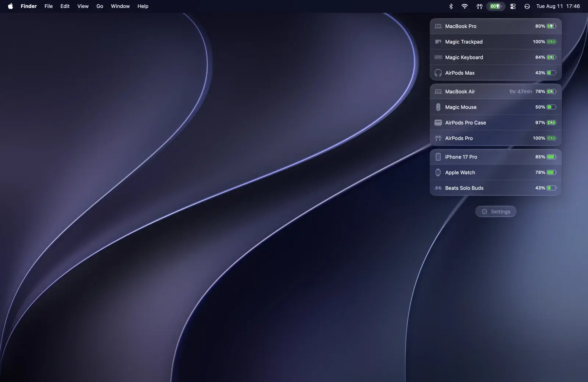Select the "AirPods Pro Case" device name
This screenshot has height=382, width=588.
466,123
